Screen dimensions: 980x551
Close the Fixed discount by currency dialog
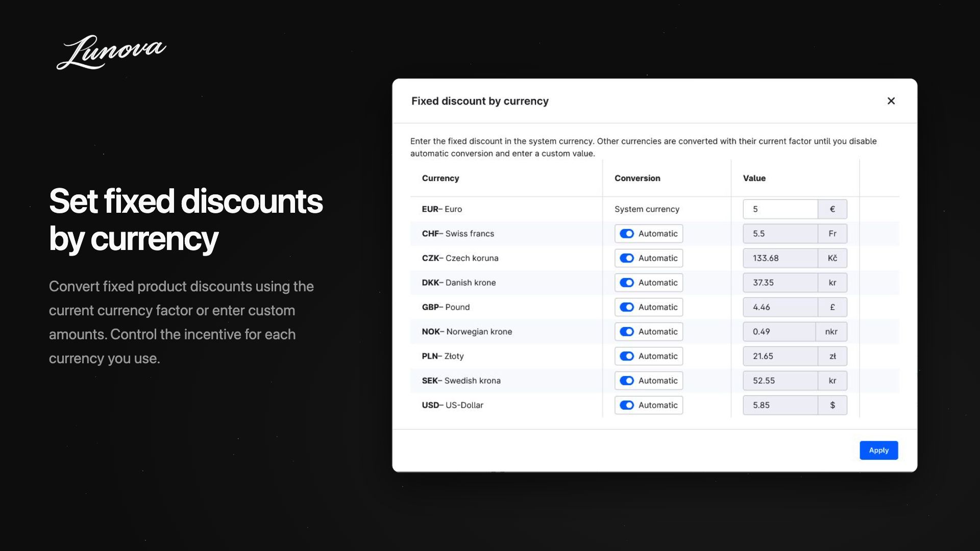click(x=891, y=101)
